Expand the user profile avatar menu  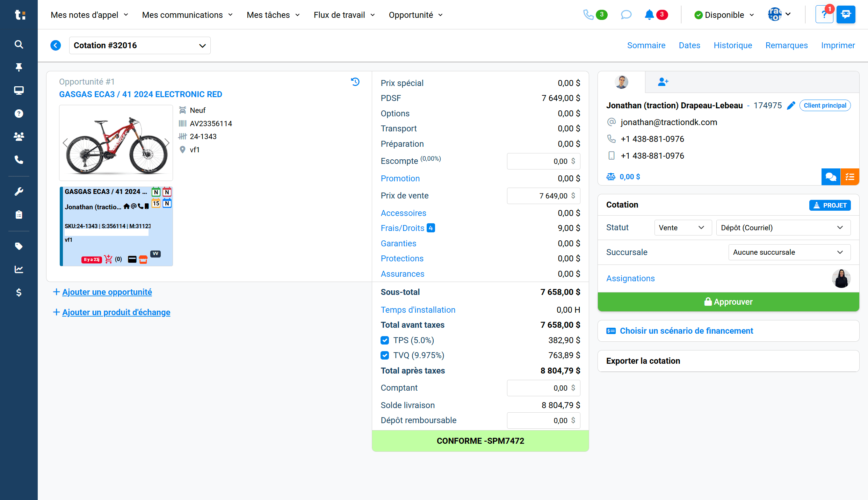(779, 14)
